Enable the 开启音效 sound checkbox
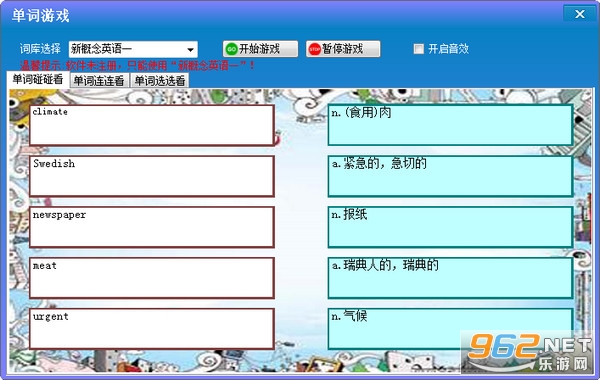600x380 pixels. pyautogui.click(x=419, y=49)
